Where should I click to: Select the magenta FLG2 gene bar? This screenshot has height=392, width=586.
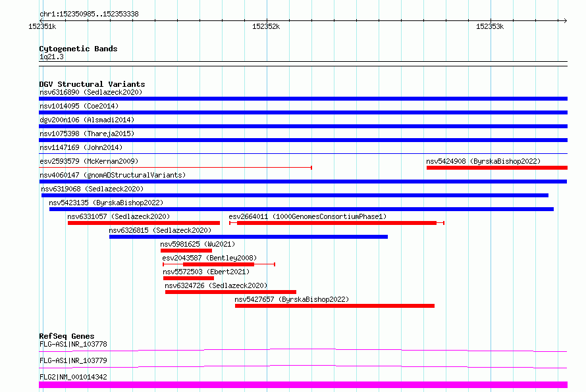pos(303,385)
